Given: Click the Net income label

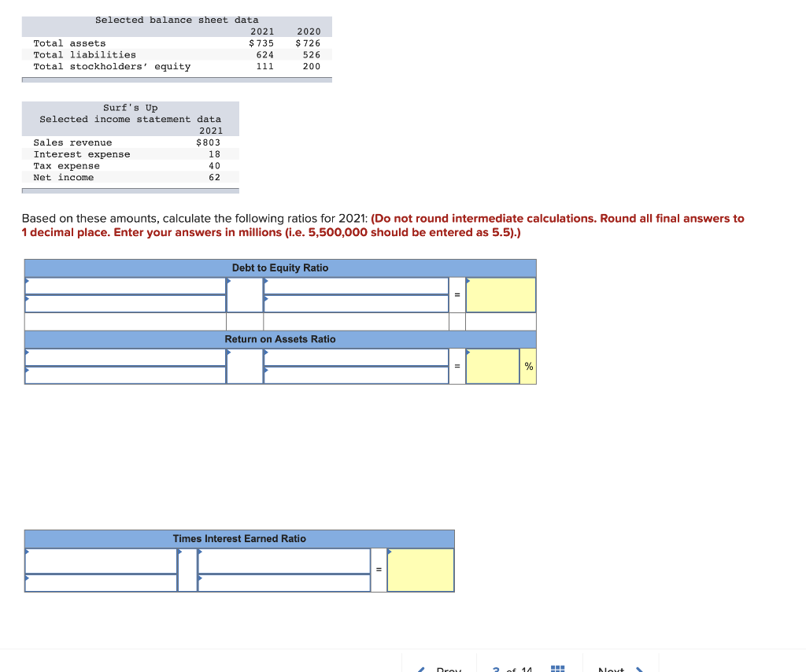Looking at the screenshot, I should [64, 177].
